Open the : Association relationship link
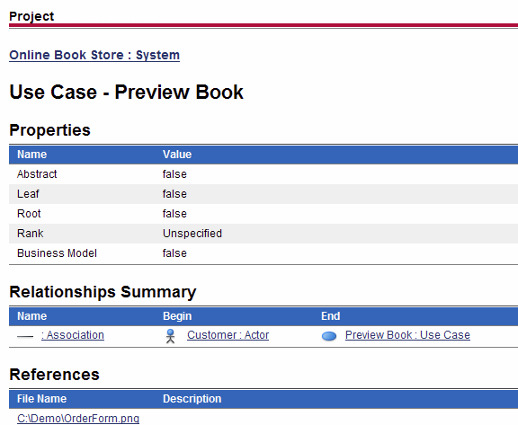The width and height of the screenshot is (518, 425). pyautogui.click(x=73, y=335)
